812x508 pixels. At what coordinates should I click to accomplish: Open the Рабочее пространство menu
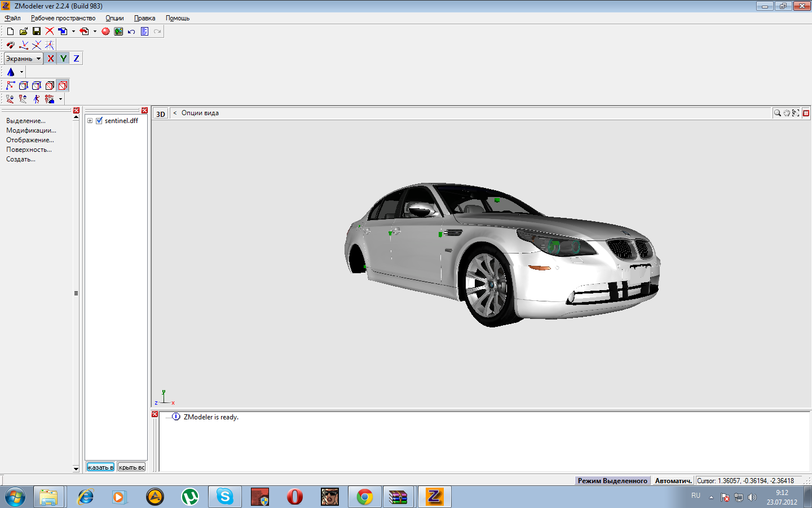coord(63,18)
